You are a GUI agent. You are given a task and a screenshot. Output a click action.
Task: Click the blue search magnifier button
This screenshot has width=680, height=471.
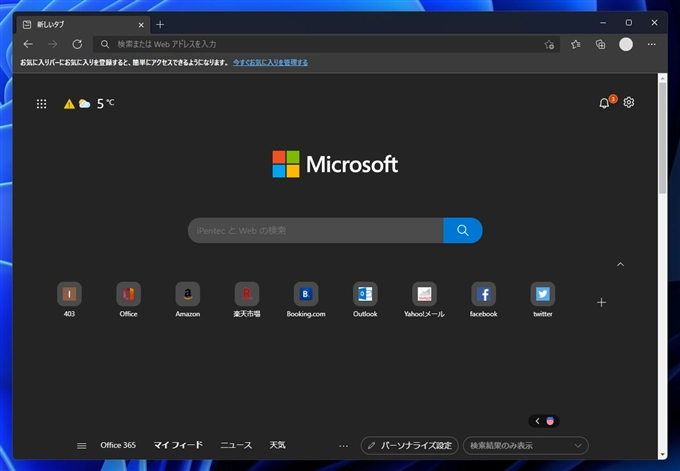click(x=462, y=230)
